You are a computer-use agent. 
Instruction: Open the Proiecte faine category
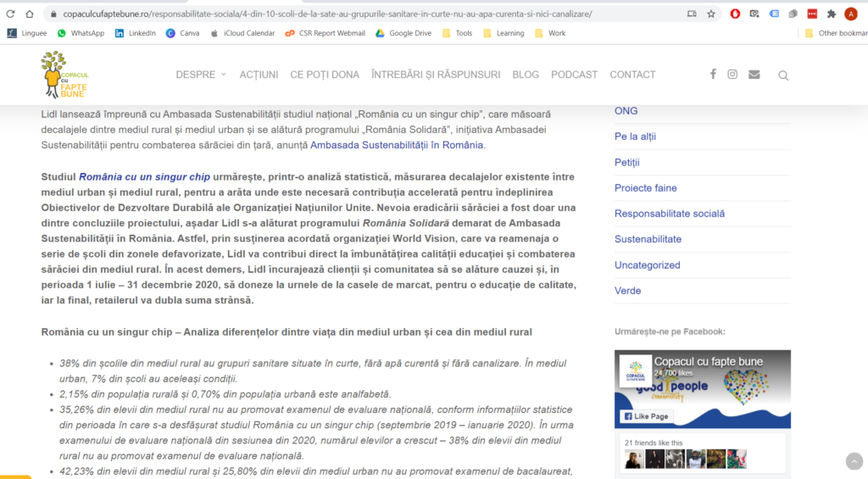tap(645, 188)
